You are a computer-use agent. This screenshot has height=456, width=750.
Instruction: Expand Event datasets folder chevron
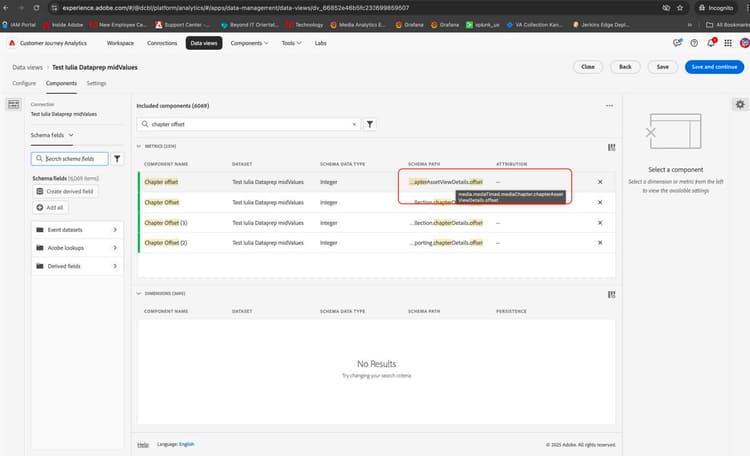[115, 230]
